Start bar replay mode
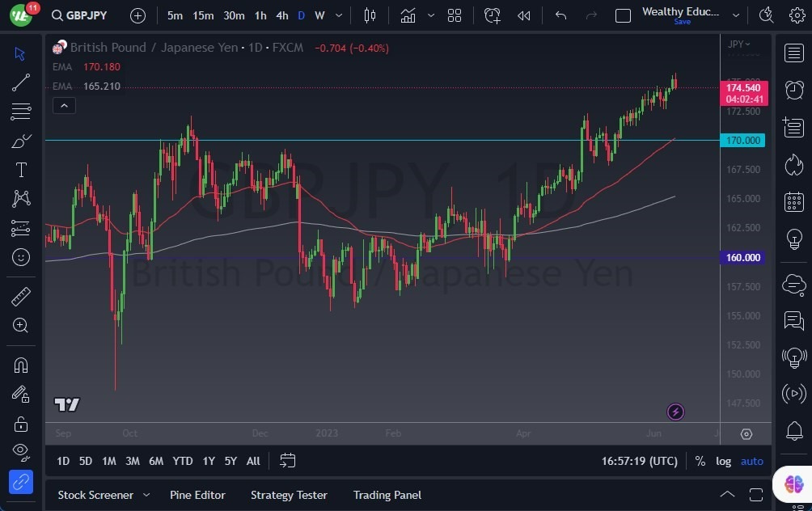812x511 pixels. tap(522, 15)
